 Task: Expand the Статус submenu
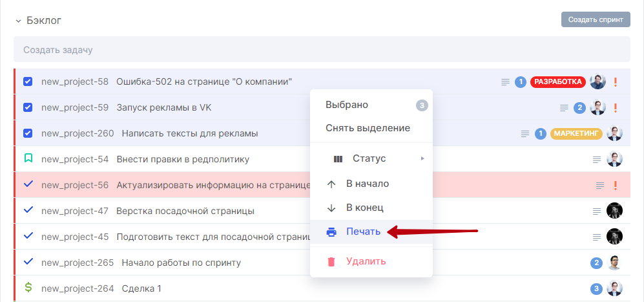click(x=371, y=158)
